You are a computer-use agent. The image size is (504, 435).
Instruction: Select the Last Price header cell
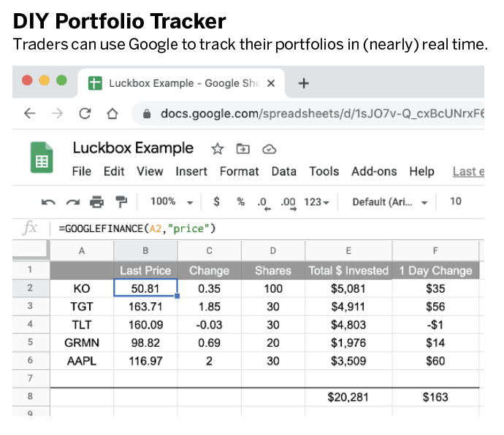145,270
